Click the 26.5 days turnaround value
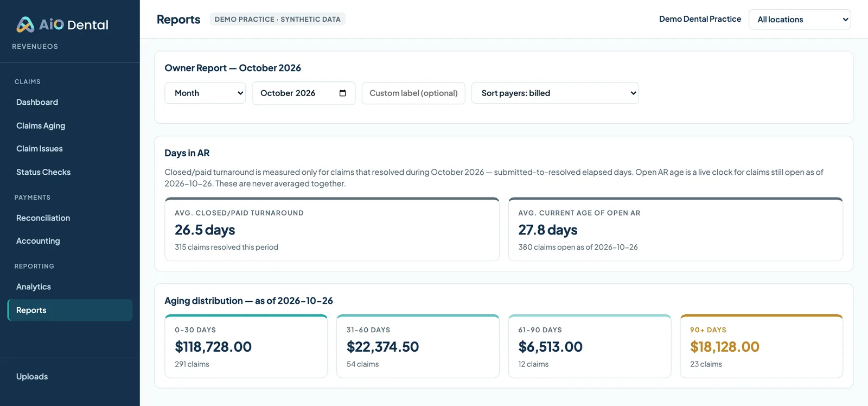The image size is (868, 406). (205, 230)
